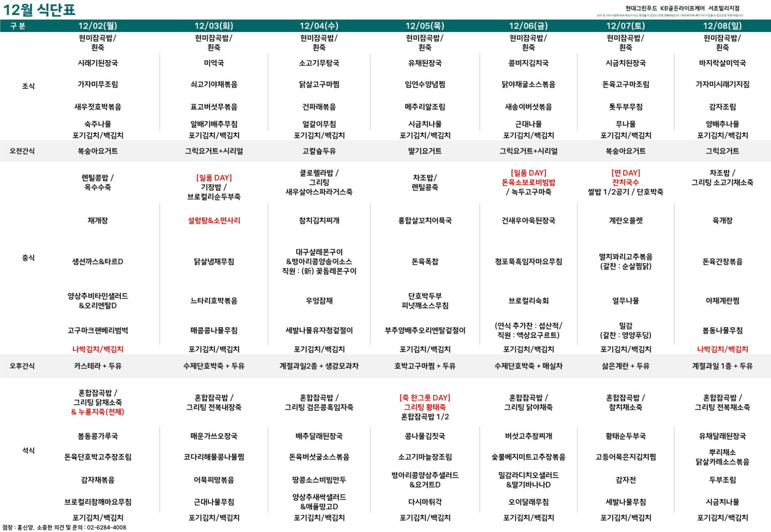Select 삶은계란 + 두유 snack cell
This screenshot has height=532, width=771.
pyautogui.click(x=625, y=366)
